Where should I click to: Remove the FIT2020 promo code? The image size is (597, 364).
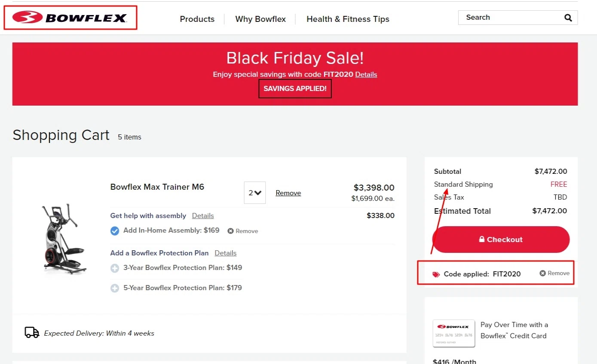pyautogui.click(x=554, y=273)
